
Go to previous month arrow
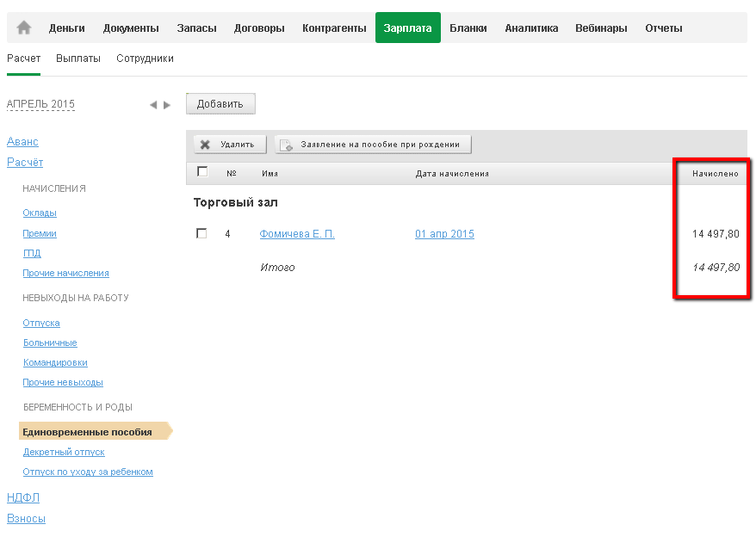coord(153,105)
